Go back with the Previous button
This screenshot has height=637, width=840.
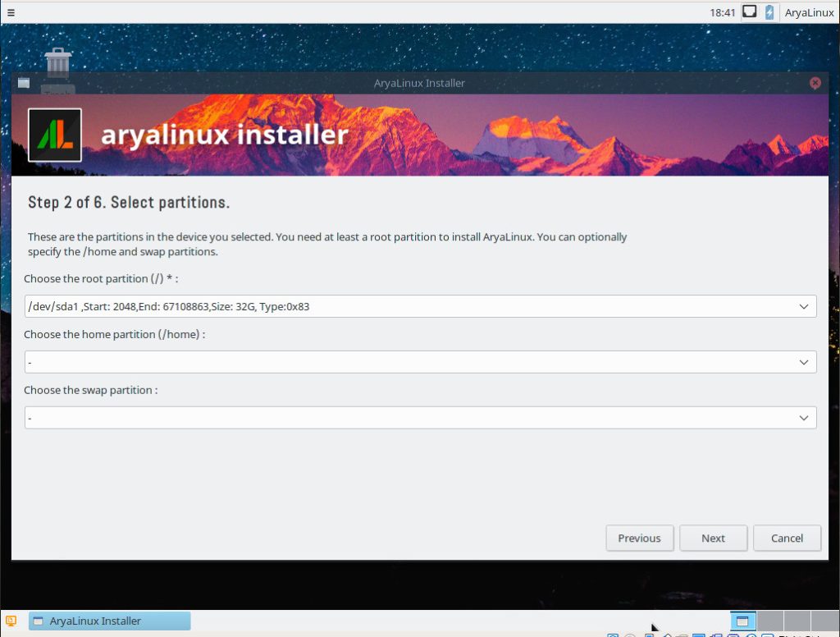639,538
